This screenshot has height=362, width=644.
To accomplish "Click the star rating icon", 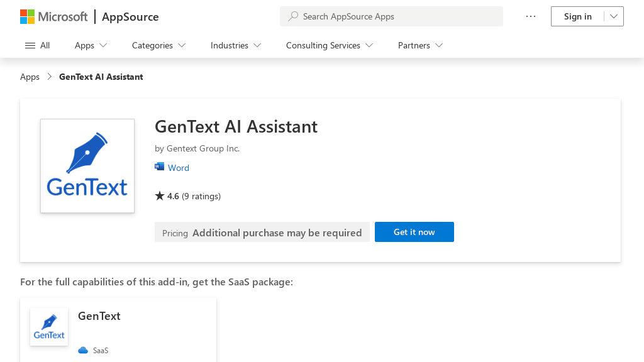I will [160, 195].
